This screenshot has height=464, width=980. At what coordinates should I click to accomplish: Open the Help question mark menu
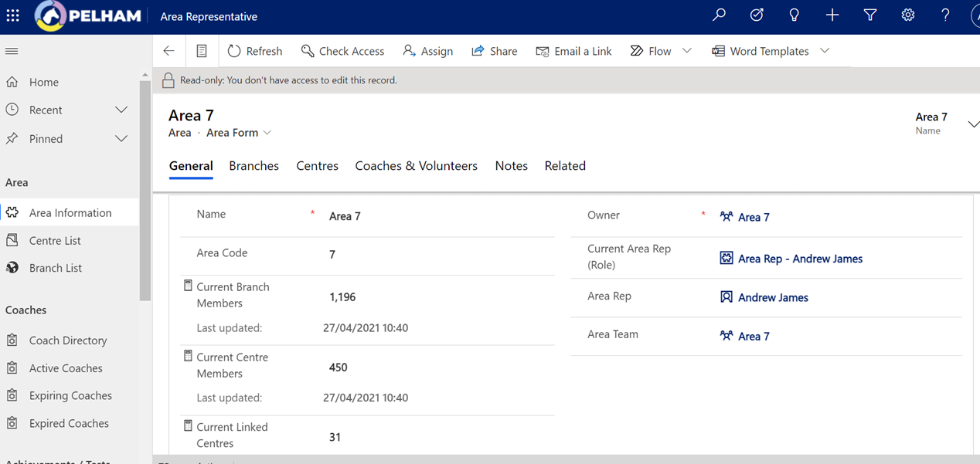tap(944, 15)
